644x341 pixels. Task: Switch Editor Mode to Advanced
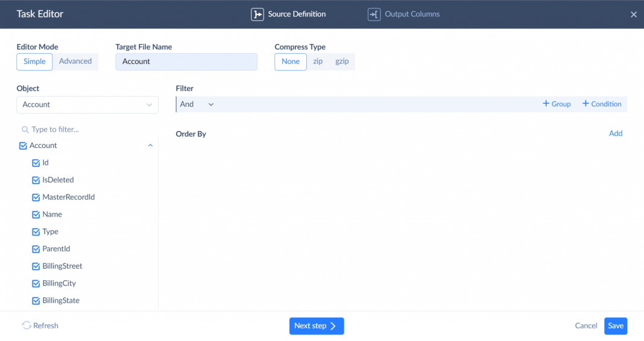pyautogui.click(x=75, y=62)
